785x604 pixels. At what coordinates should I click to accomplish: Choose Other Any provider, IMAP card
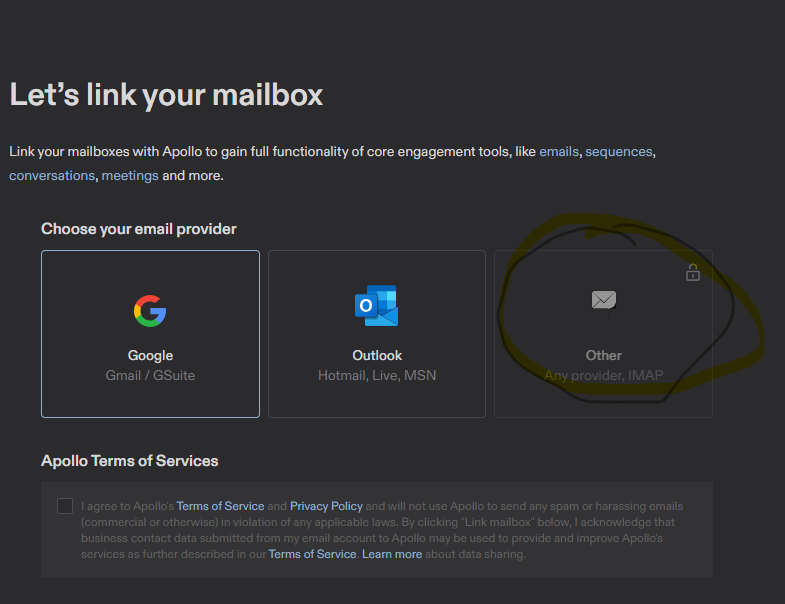point(603,334)
